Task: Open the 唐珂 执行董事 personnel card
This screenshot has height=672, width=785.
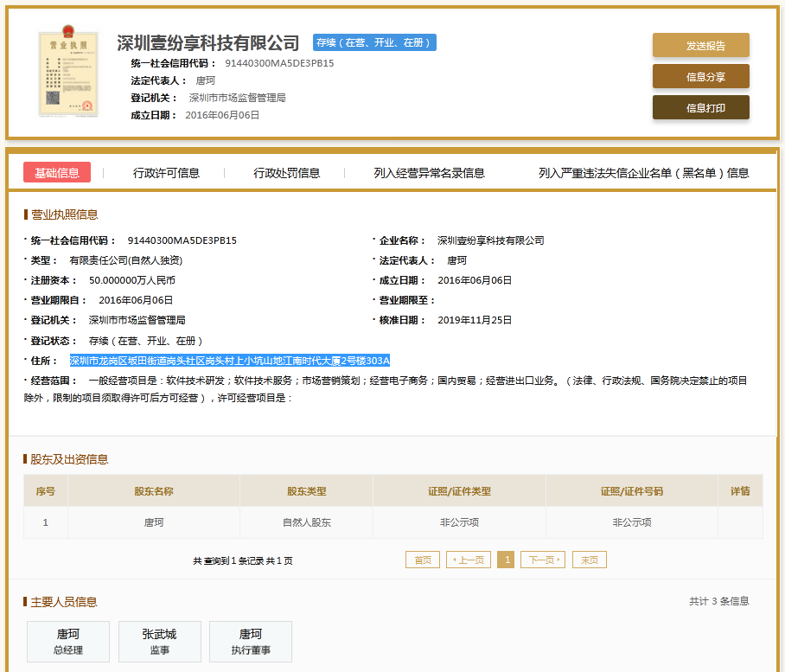Action: coord(250,641)
